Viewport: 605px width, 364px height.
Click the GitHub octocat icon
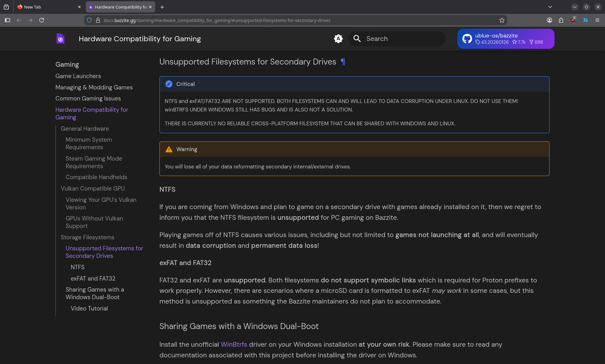[467, 38]
